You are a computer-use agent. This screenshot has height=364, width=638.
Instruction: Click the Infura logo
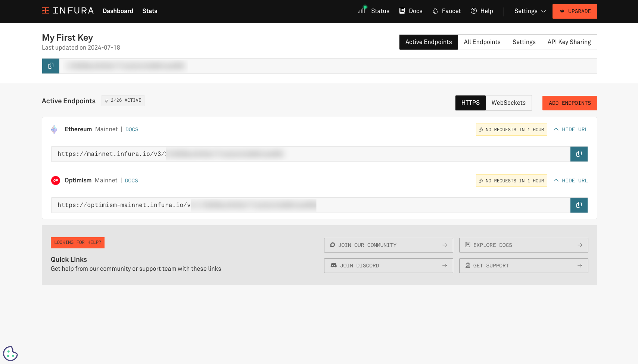click(x=68, y=11)
